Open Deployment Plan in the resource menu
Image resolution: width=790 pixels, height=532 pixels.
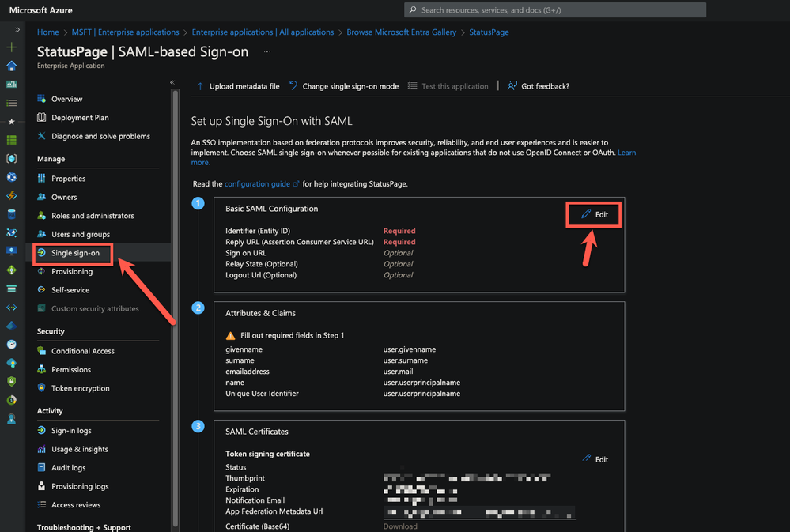coord(80,117)
